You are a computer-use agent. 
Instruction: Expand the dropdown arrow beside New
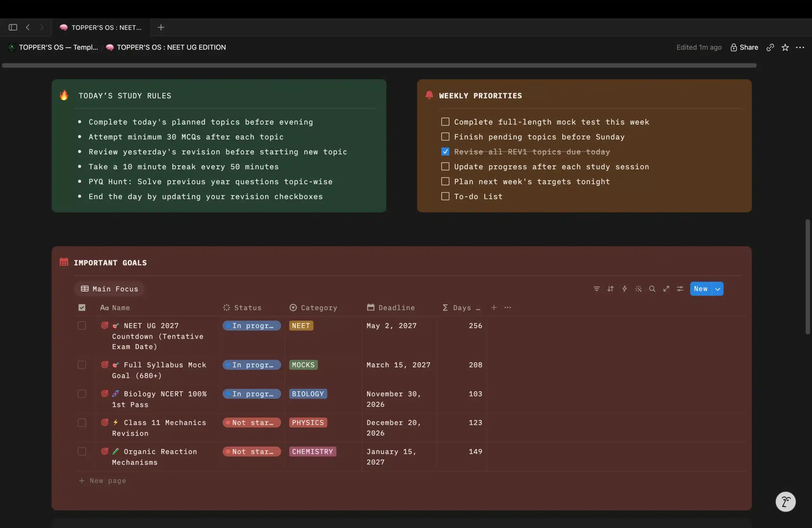click(x=718, y=289)
